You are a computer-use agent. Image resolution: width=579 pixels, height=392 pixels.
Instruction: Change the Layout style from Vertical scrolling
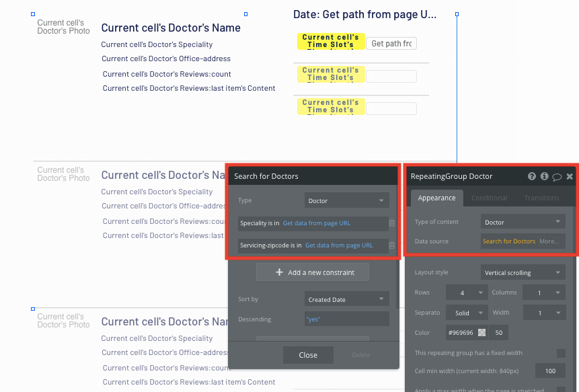(523, 272)
